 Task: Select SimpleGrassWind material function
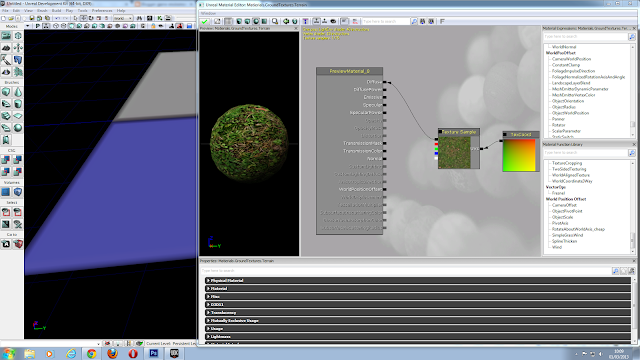click(567, 235)
